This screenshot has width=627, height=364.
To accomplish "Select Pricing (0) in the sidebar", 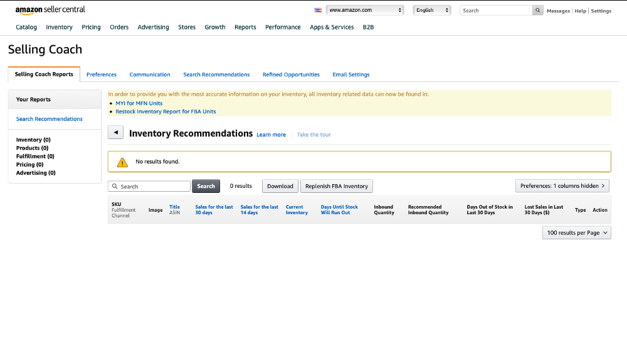I will click(29, 165).
